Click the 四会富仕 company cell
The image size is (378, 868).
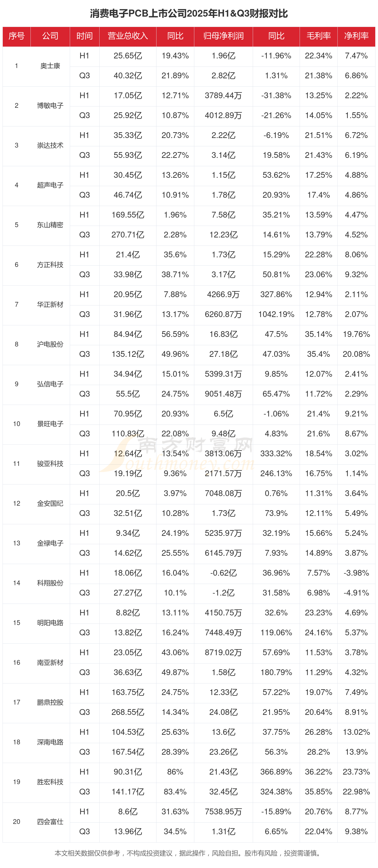(x=50, y=822)
